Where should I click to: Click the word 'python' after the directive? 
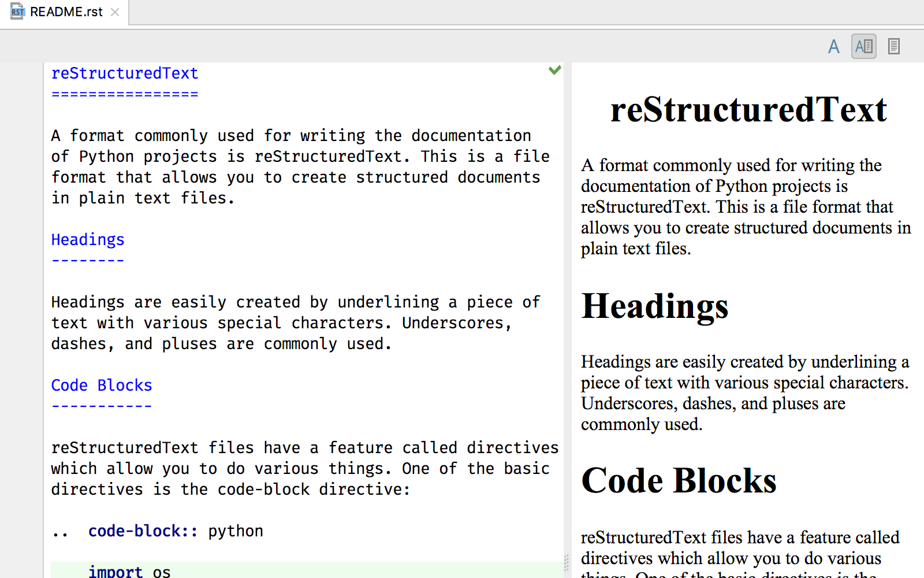(236, 532)
